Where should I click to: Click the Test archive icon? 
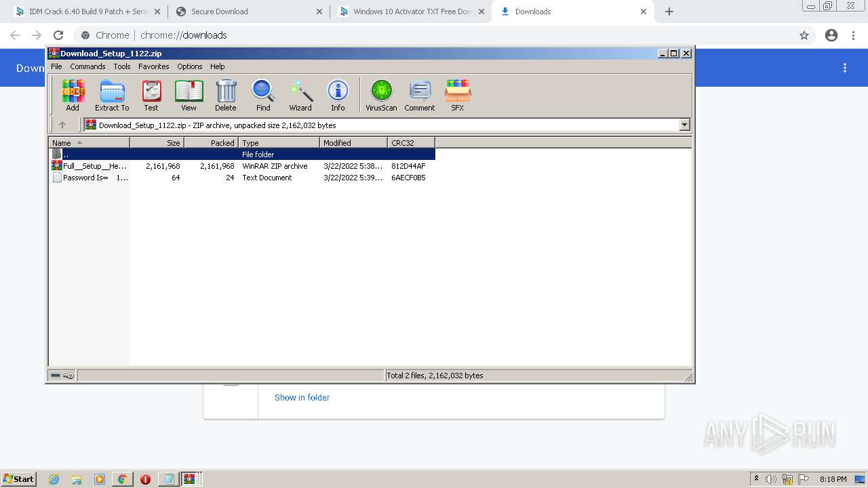pos(151,95)
